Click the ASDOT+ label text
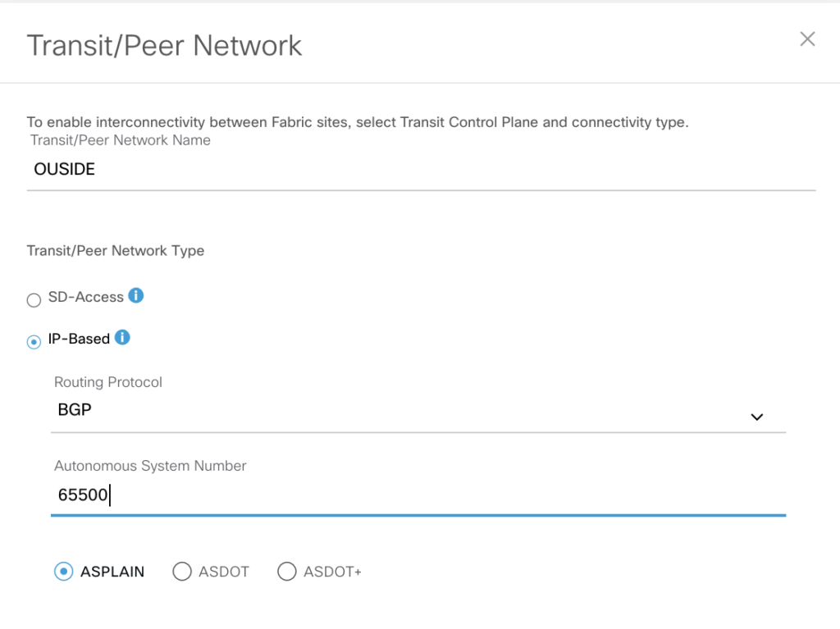 (x=332, y=572)
